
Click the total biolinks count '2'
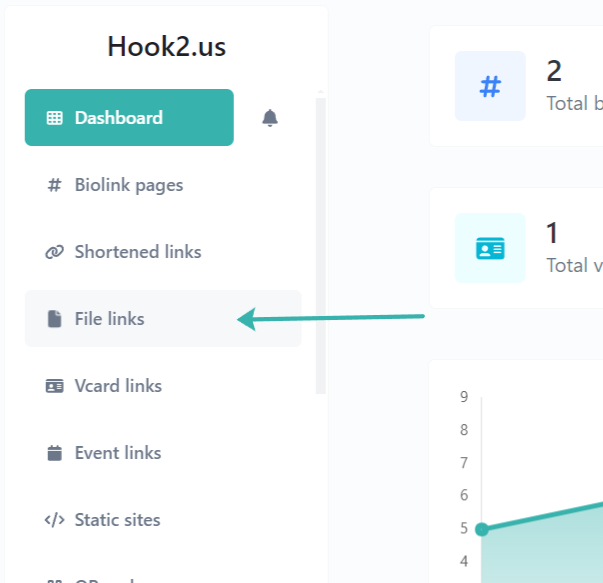pyautogui.click(x=554, y=71)
